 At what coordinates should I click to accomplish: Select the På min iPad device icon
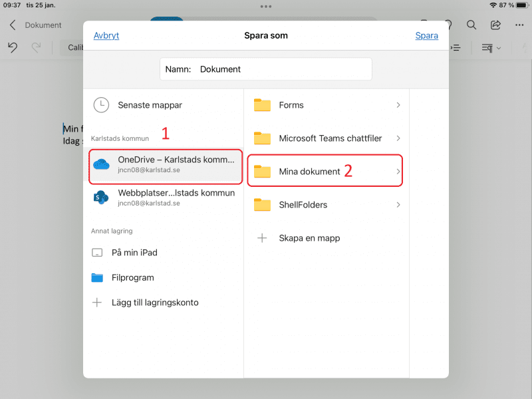[x=97, y=253]
